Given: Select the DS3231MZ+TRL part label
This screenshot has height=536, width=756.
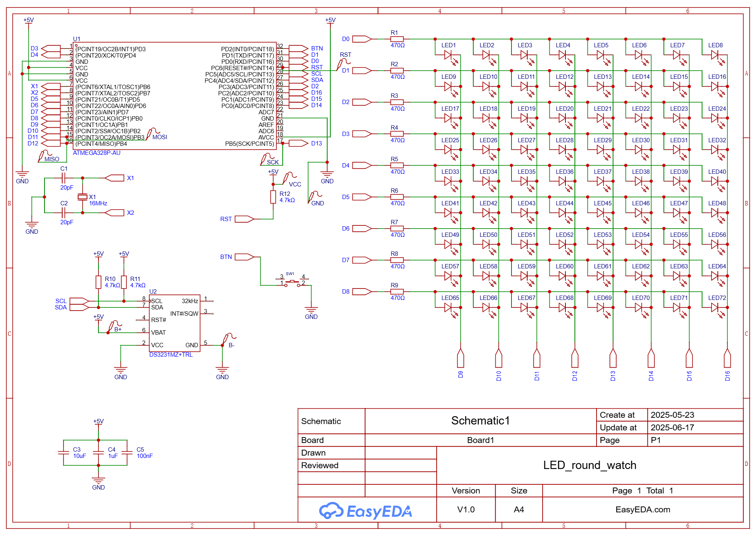Looking at the screenshot, I should pyautogui.click(x=171, y=355).
